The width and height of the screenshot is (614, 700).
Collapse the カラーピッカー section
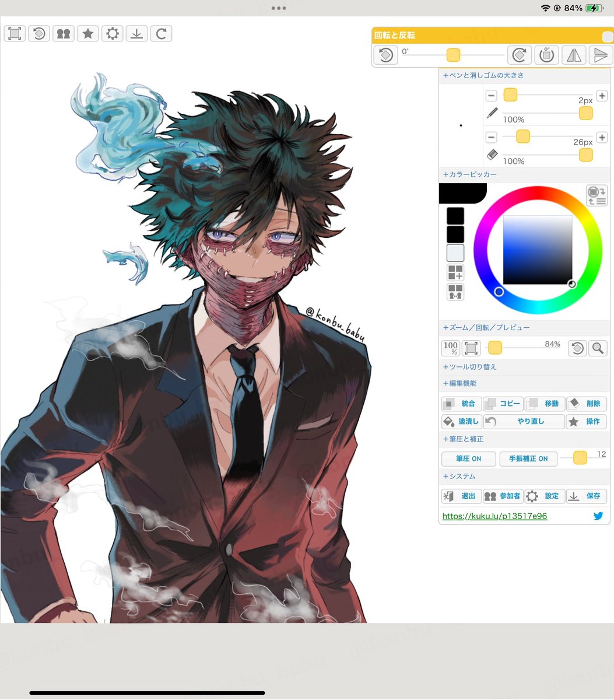[470, 174]
